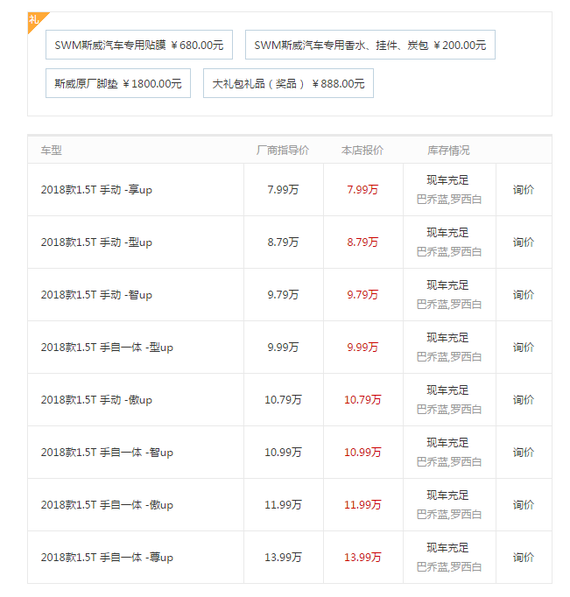The height and width of the screenshot is (597, 570).
Task: Click the red 10.79万 dealer price
Action: pos(362,400)
